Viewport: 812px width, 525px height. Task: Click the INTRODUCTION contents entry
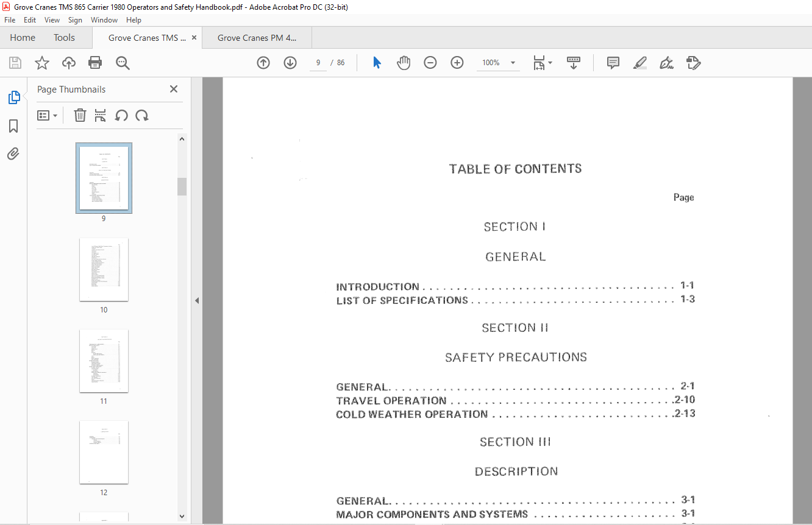pyautogui.click(x=515, y=286)
